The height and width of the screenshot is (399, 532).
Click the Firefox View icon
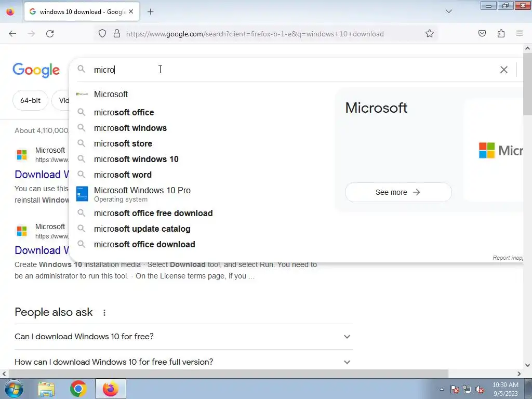10,11
